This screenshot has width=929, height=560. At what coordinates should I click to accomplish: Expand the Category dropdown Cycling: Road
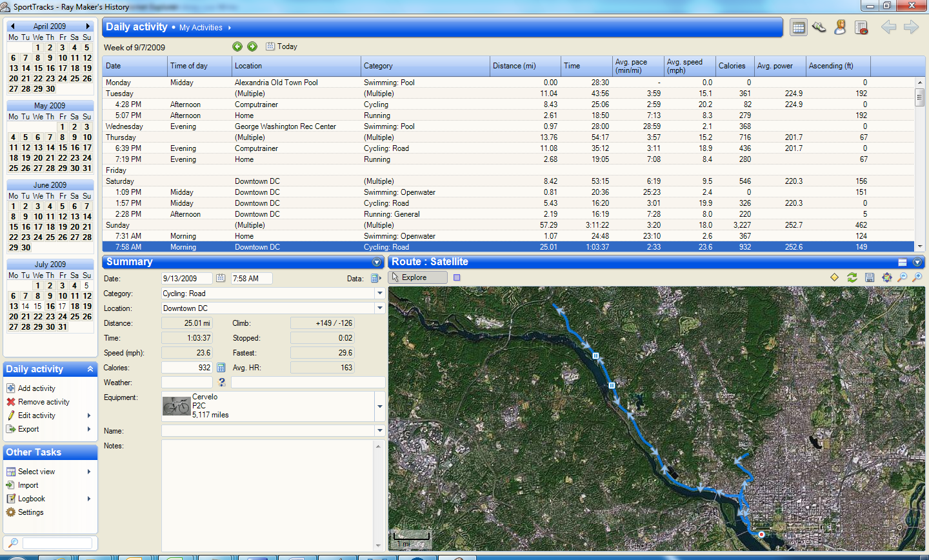pyautogui.click(x=380, y=294)
